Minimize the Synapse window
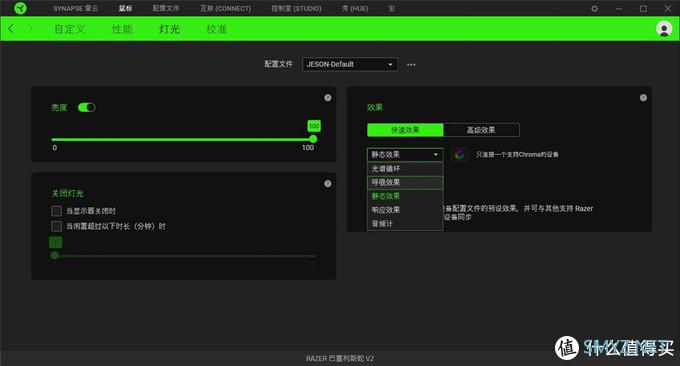 [x=619, y=8]
